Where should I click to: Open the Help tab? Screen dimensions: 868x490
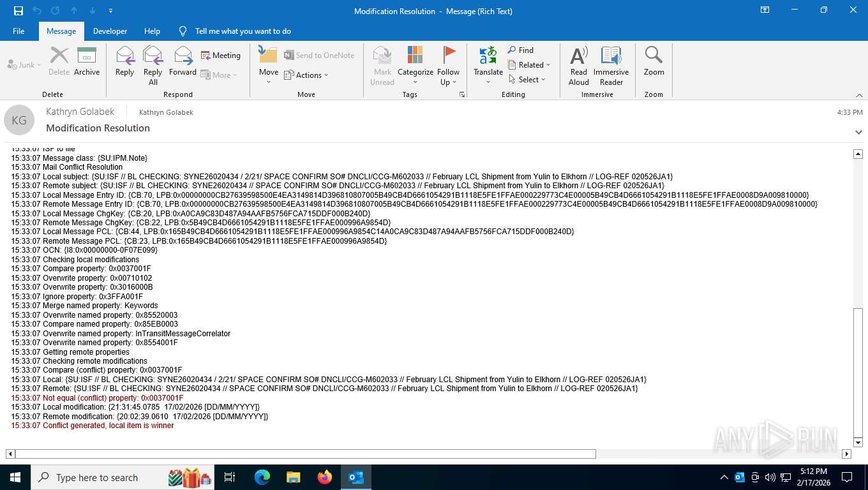pos(152,31)
